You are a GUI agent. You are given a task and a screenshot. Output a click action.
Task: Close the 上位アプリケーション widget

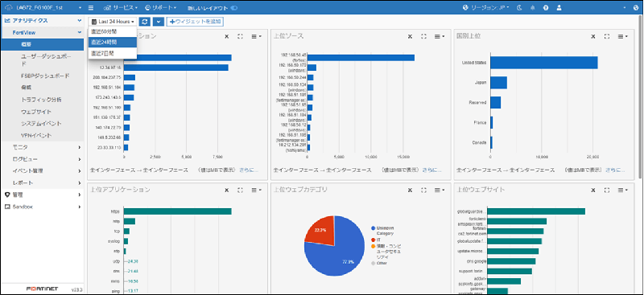coord(227,190)
